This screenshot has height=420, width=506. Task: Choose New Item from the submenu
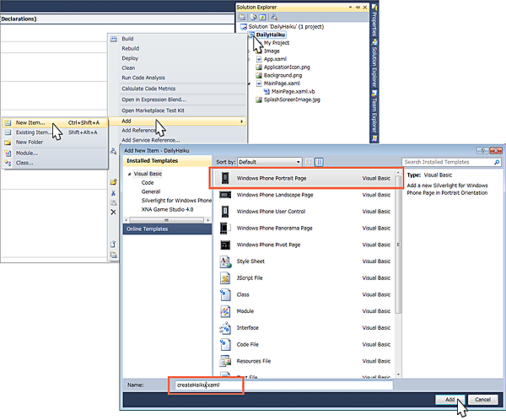point(30,122)
